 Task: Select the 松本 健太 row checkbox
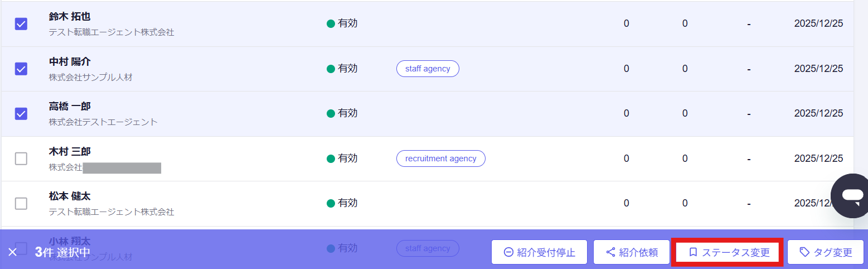[21, 203]
